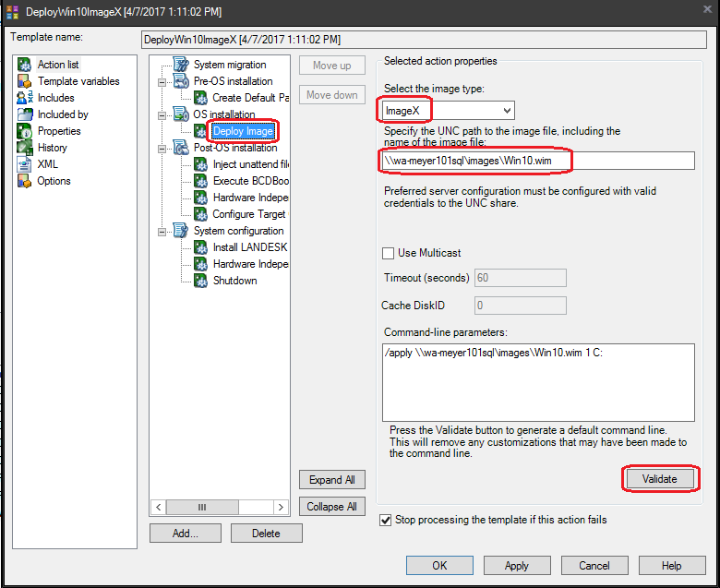Click the Shutdown action icon

click(200, 281)
